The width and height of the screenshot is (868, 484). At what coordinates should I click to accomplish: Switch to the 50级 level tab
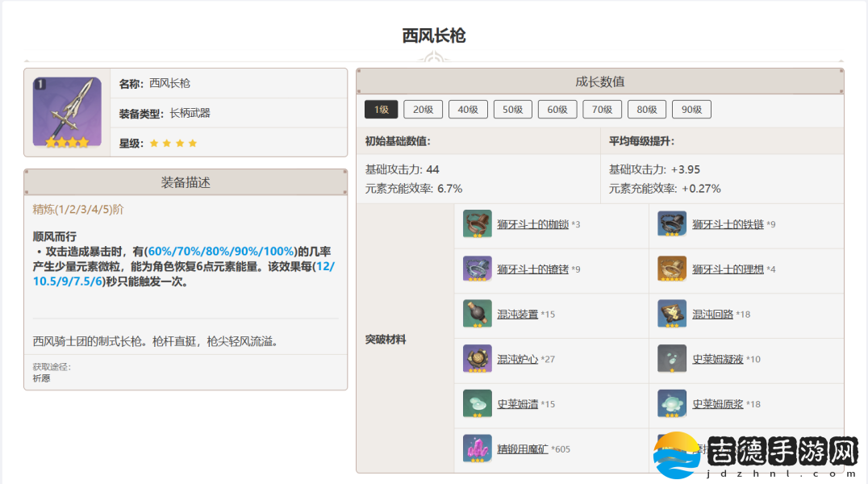pos(513,110)
